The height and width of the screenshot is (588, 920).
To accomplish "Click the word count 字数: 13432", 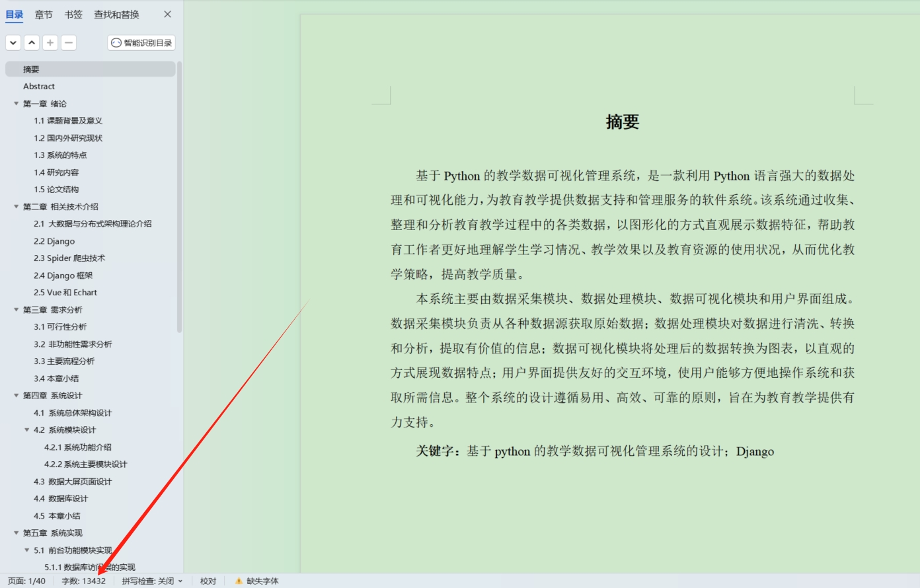I will pos(83,581).
